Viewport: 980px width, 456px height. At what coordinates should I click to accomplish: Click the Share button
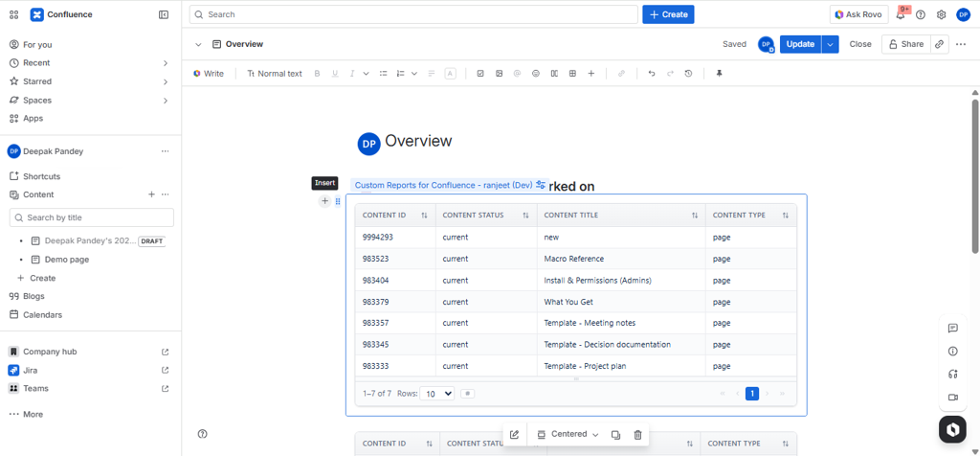[906, 44]
